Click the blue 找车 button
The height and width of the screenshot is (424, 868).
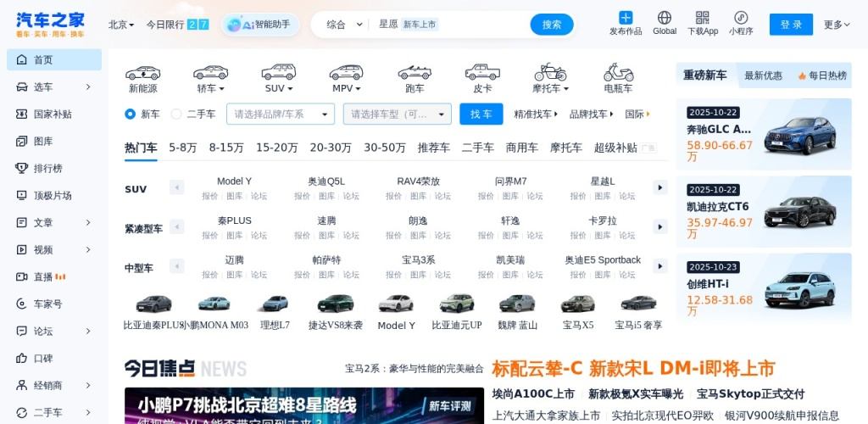coord(481,114)
